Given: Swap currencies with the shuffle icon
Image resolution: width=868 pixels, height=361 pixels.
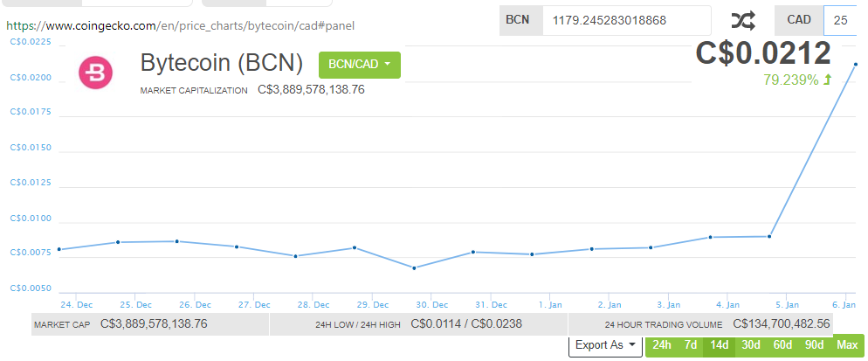Looking at the screenshot, I should tap(743, 20).
